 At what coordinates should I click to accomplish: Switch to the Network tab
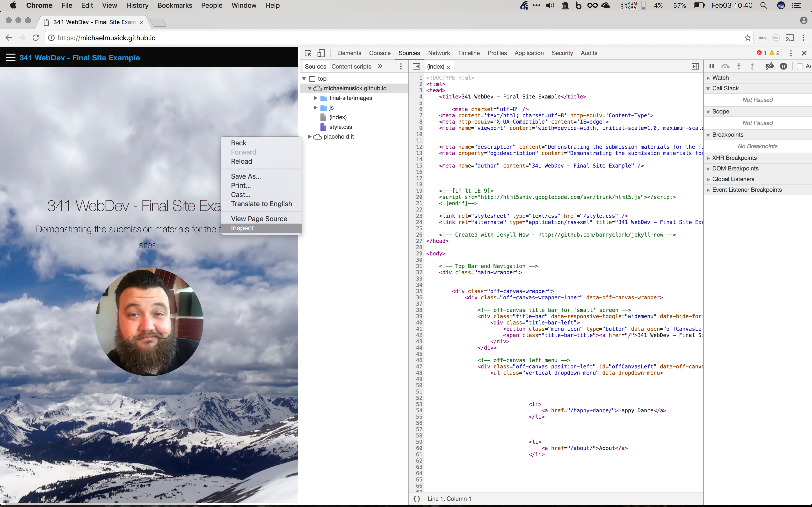[439, 53]
